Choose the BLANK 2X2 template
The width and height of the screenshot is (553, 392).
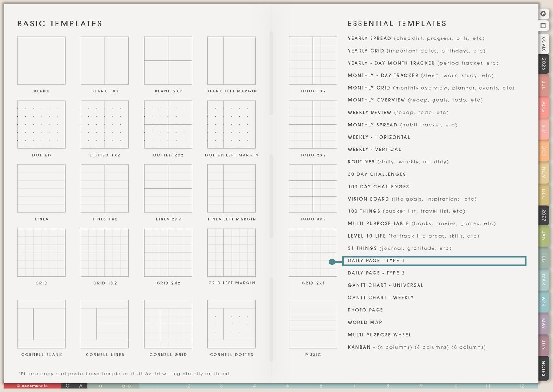168,61
